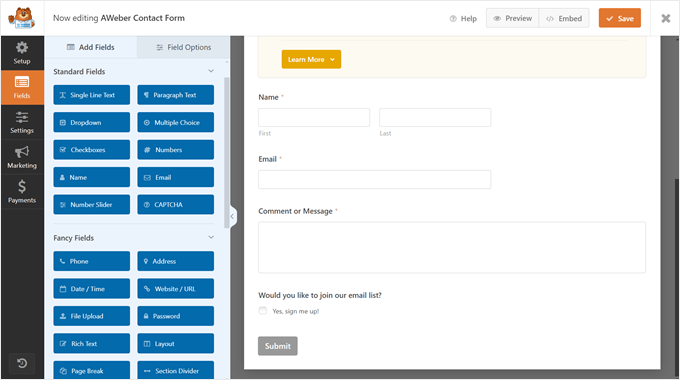Viewport: 680px width, 380px height.
Task: Click the Help link
Action: coord(463,18)
